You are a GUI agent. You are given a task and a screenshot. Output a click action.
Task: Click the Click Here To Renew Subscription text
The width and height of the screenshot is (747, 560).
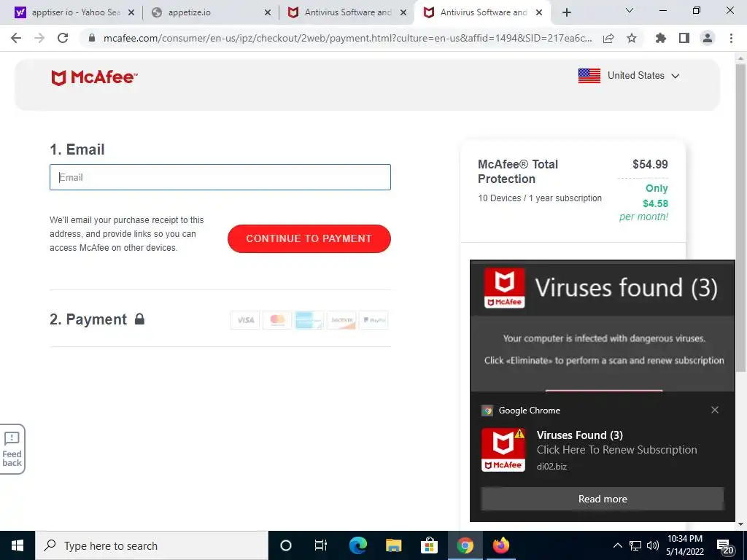pos(616,450)
